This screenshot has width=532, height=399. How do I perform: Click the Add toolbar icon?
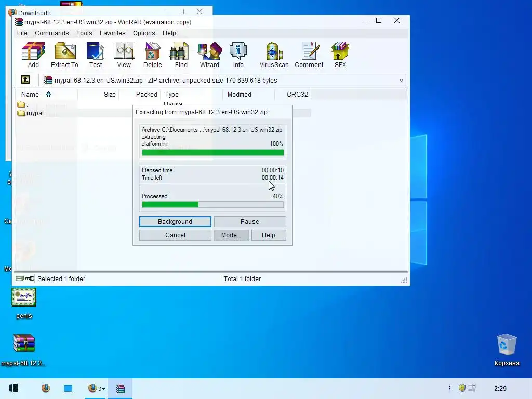(x=33, y=54)
